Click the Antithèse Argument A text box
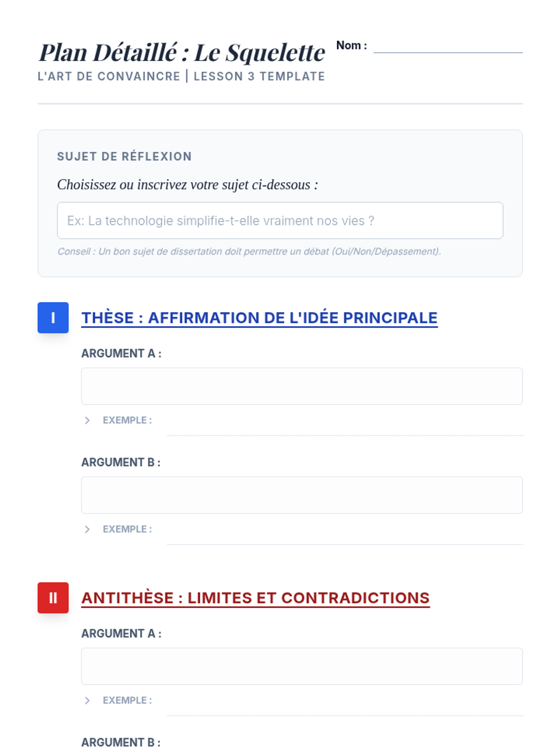This screenshot has height=747, width=560. (301, 666)
